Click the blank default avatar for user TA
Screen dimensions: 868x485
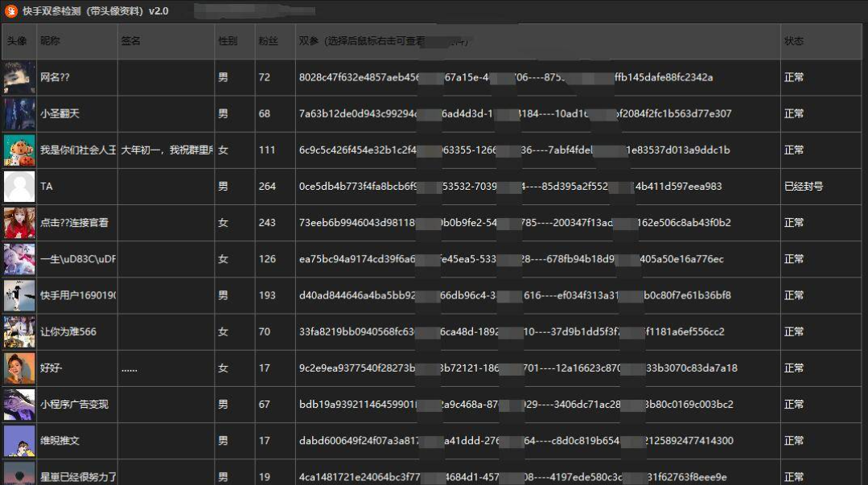tap(19, 187)
